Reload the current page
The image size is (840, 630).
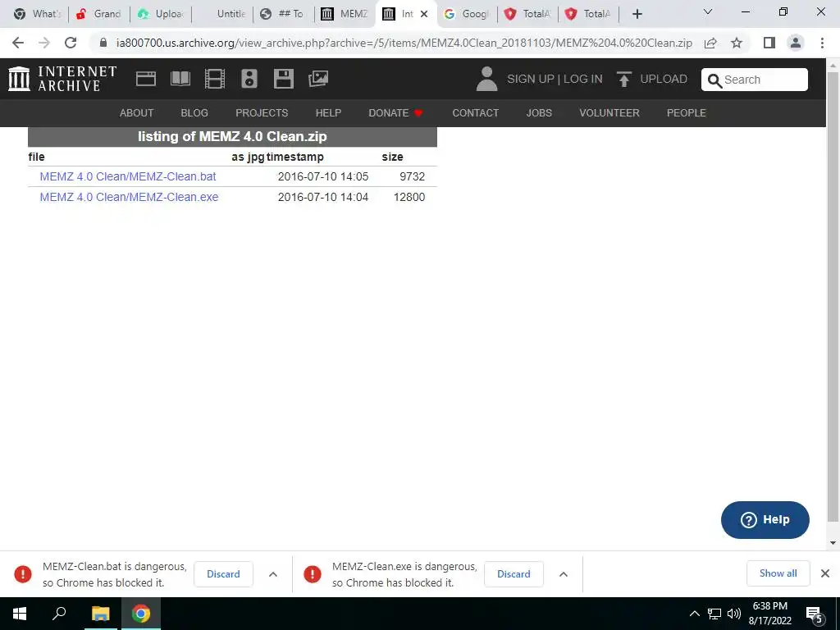click(x=71, y=43)
